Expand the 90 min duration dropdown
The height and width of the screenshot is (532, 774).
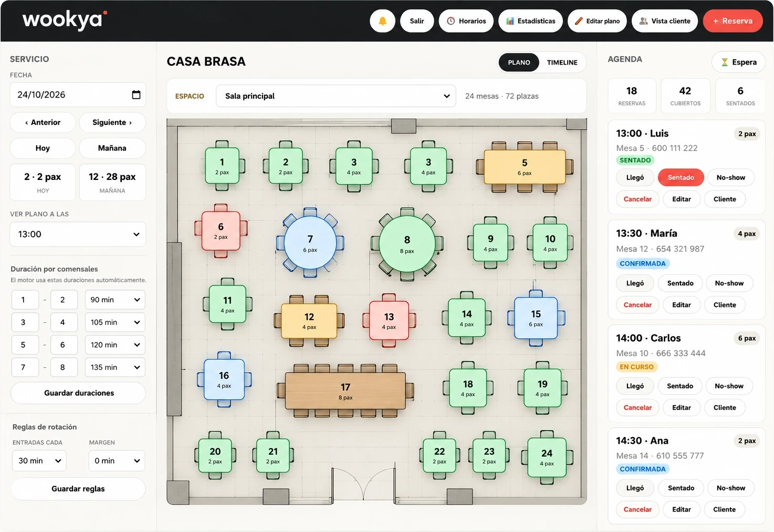point(115,300)
